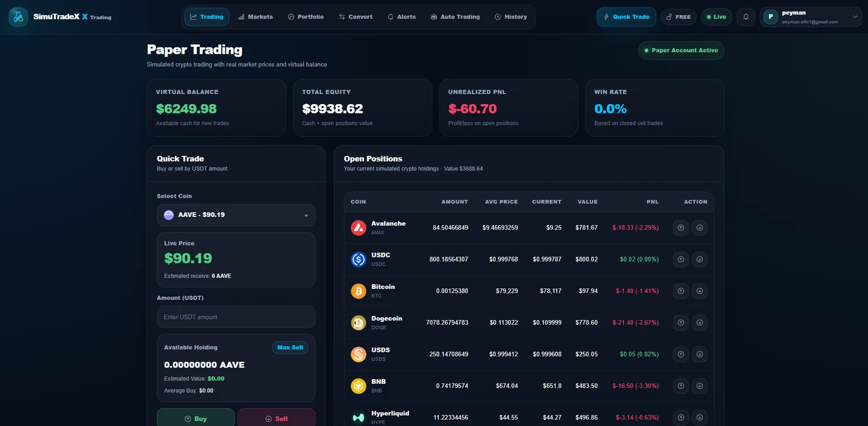Click the AVG PRICE column header

pos(501,202)
